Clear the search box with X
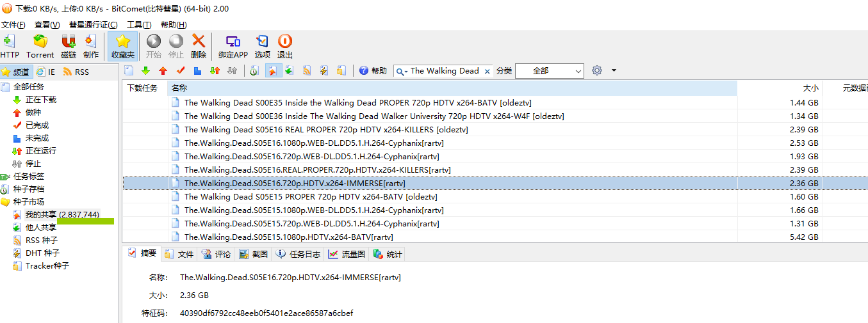 tap(487, 71)
